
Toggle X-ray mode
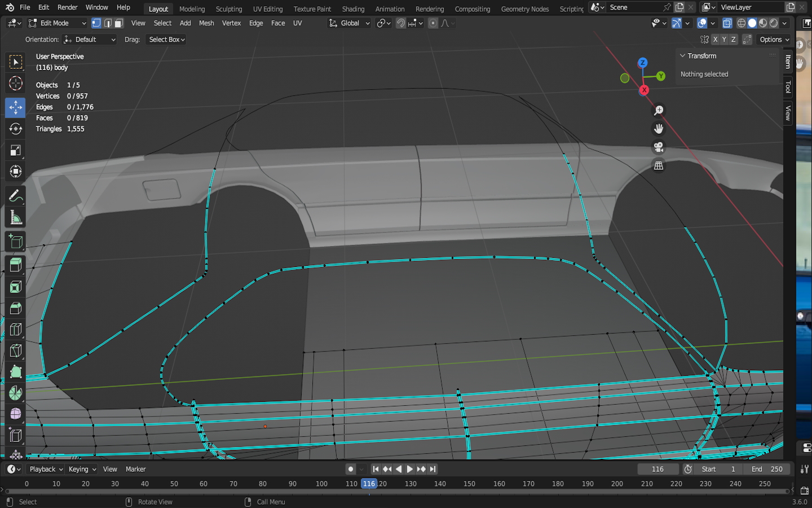tap(727, 23)
